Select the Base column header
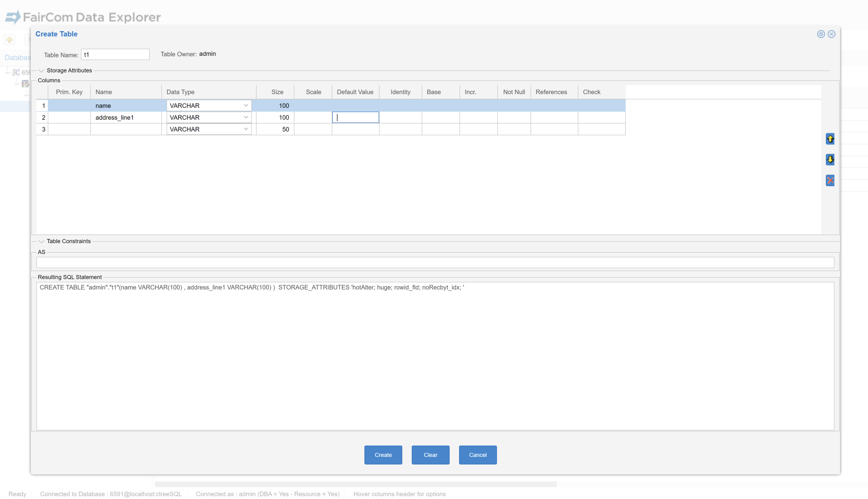Screen dimensions: 868x499 (x=441, y=92)
